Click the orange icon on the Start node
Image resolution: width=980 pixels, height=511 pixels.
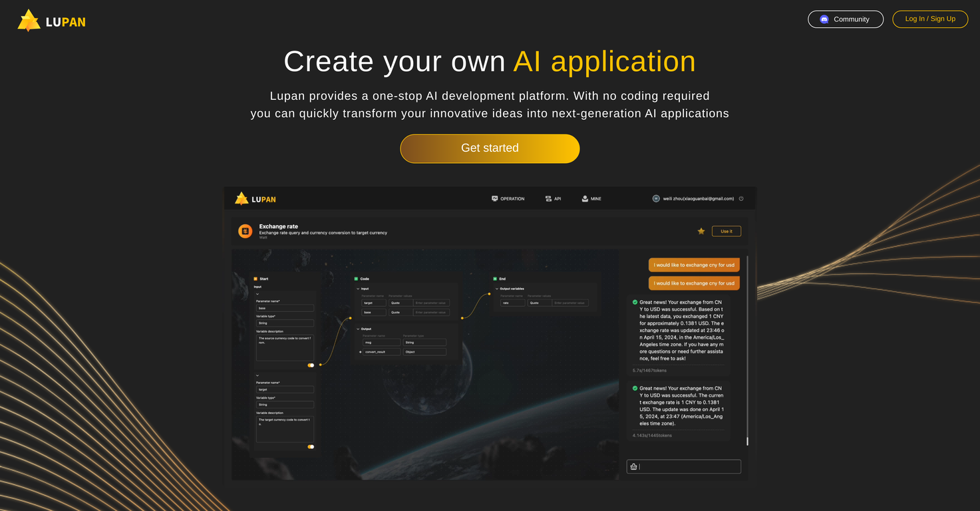255,279
